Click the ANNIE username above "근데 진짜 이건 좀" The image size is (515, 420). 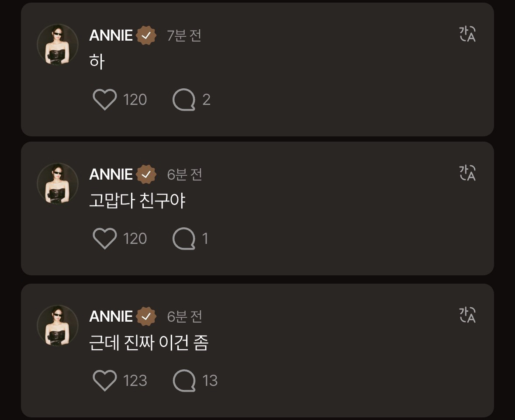pyautogui.click(x=111, y=316)
